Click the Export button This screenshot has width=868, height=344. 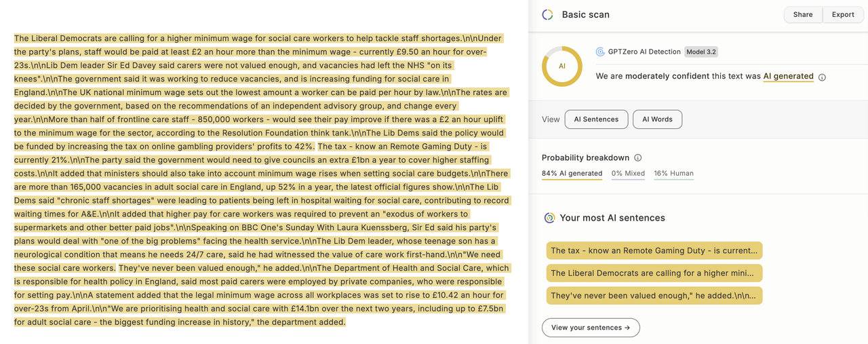tap(843, 15)
